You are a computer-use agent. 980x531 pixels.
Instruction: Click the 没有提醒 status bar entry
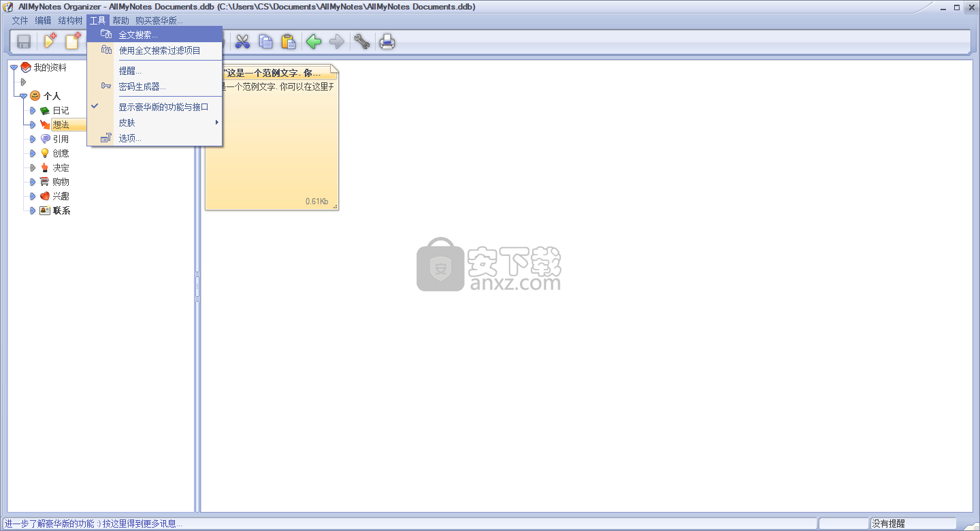[889, 524]
